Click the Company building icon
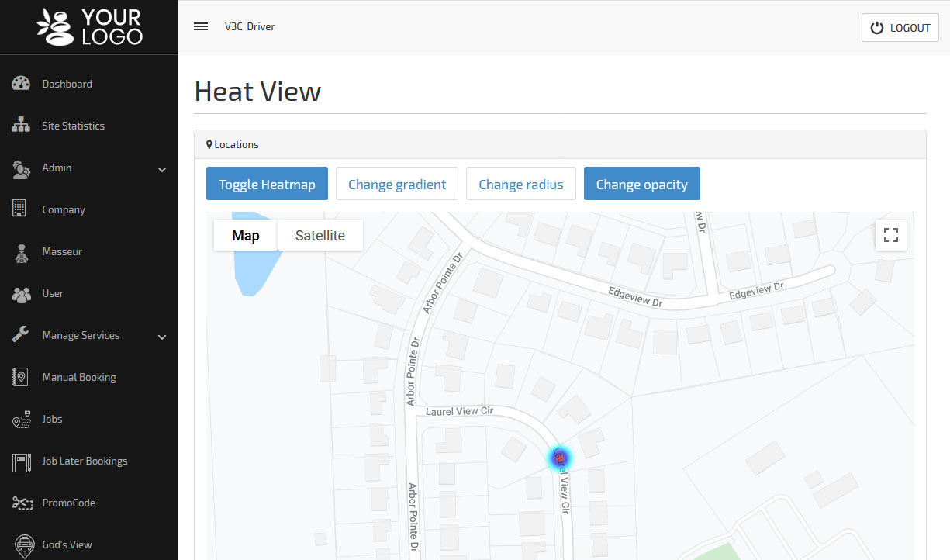950x560 pixels. (19, 209)
